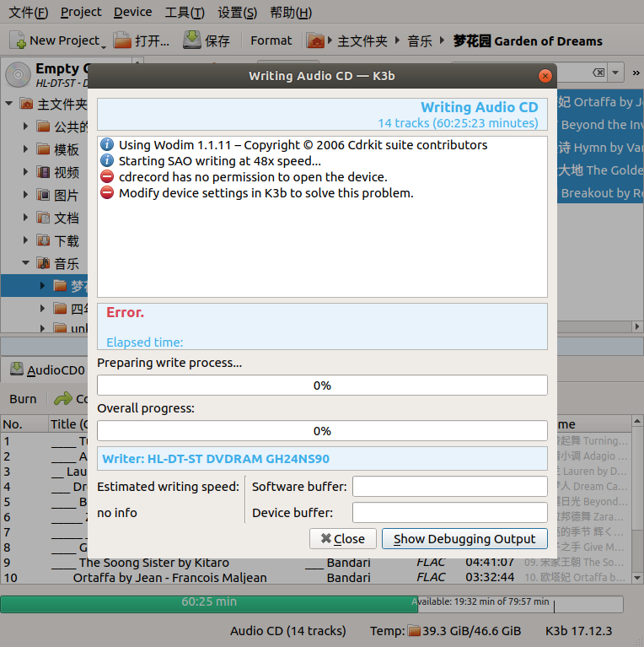The height and width of the screenshot is (647, 644).
Task: Collapse the 音乐 folder node
Action: tap(25, 262)
